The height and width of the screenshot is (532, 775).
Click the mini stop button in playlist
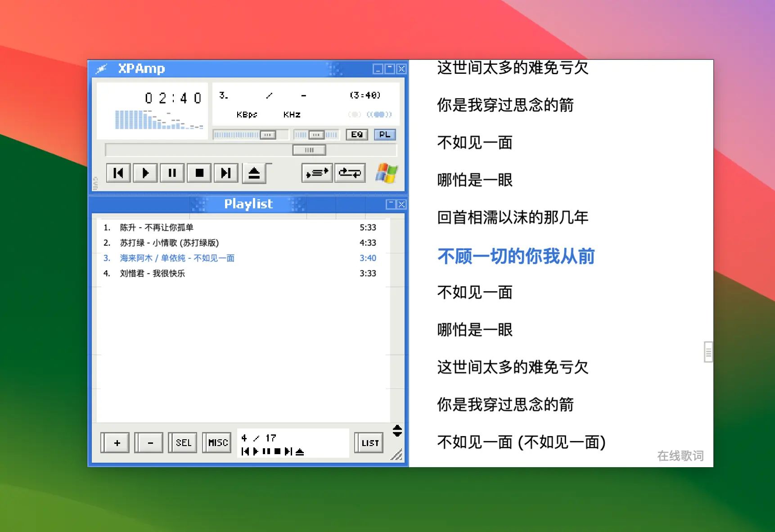tap(277, 451)
